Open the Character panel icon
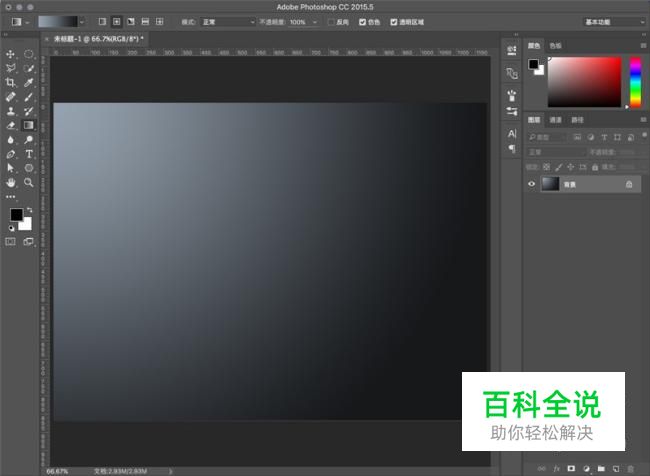The height and width of the screenshot is (476, 650). (x=512, y=134)
